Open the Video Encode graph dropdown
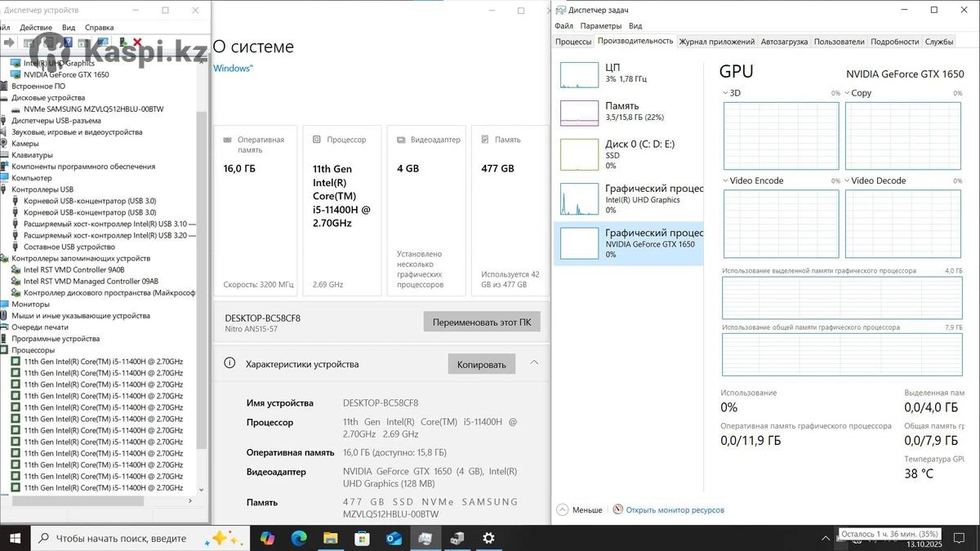 click(x=726, y=180)
